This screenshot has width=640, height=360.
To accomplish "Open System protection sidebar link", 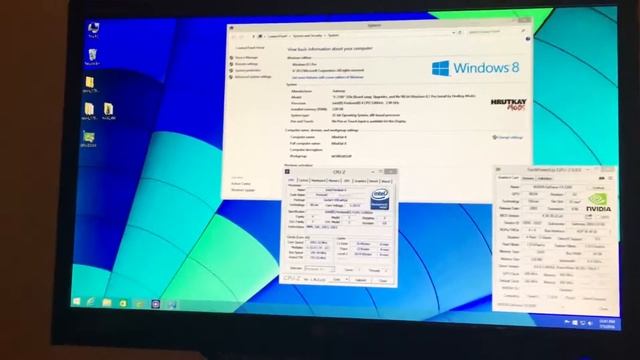I will coord(248,70).
